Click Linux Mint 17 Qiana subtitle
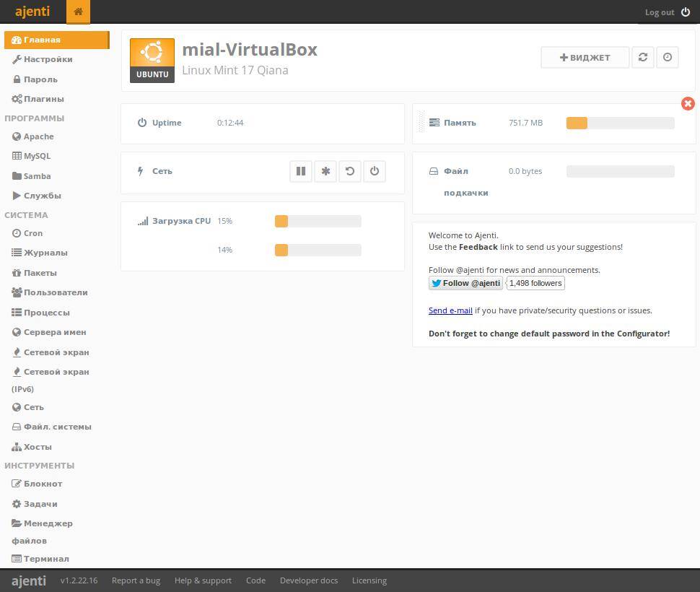 pos(235,70)
